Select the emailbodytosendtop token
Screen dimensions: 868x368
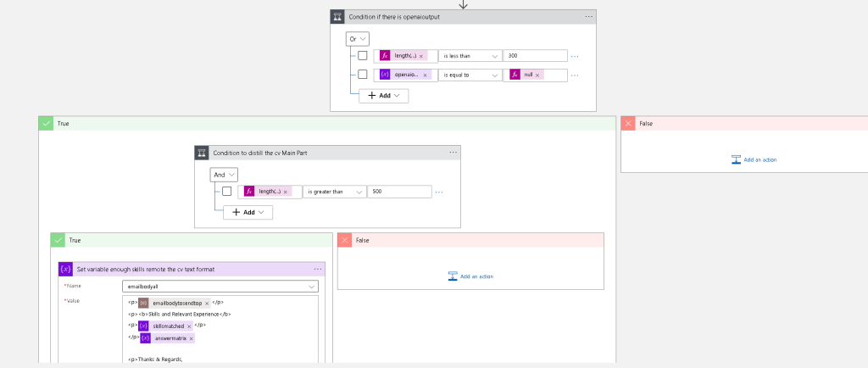174,304
